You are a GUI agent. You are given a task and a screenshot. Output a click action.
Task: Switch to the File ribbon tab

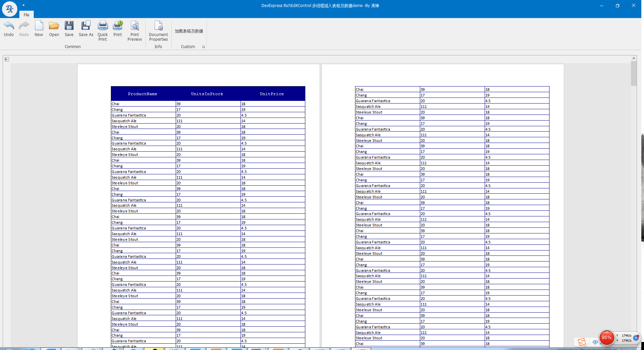pos(26,15)
